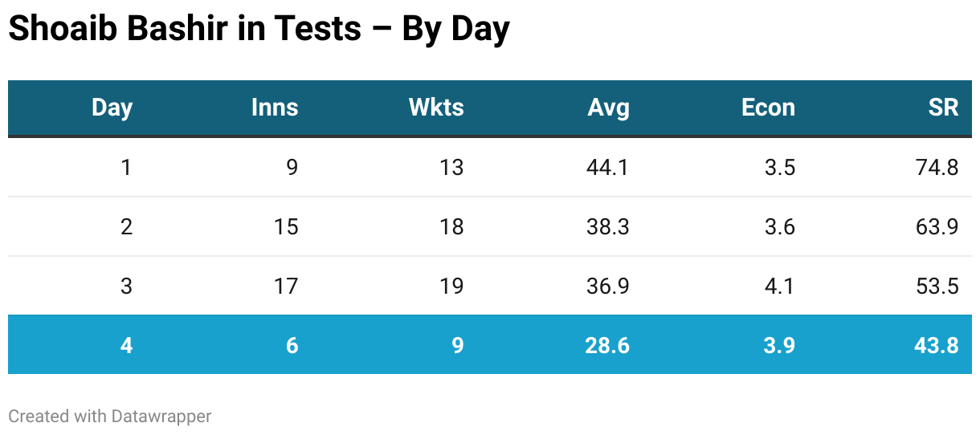Click the 28.6 average in highlighted row

pyautogui.click(x=608, y=345)
